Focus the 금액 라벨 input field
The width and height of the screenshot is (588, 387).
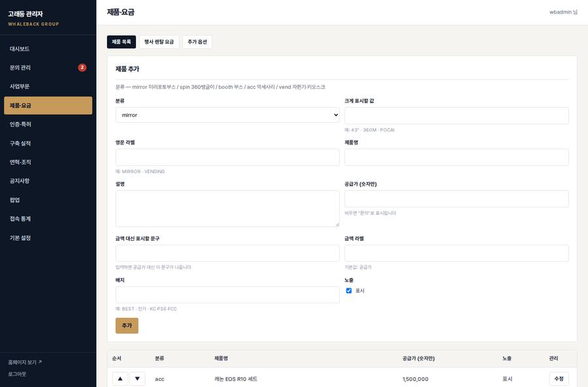tap(457, 253)
